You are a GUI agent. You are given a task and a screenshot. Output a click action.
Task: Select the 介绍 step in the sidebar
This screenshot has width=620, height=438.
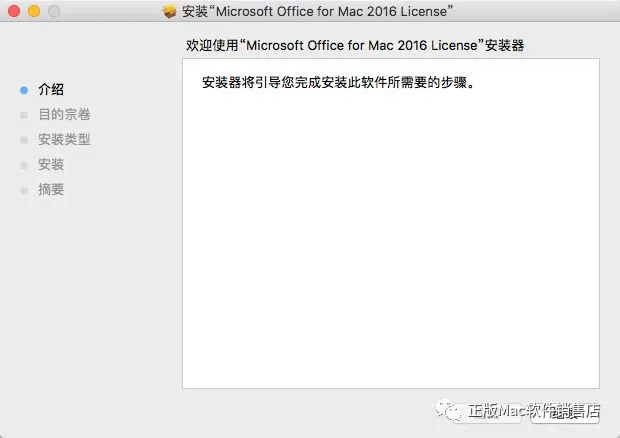51,89
